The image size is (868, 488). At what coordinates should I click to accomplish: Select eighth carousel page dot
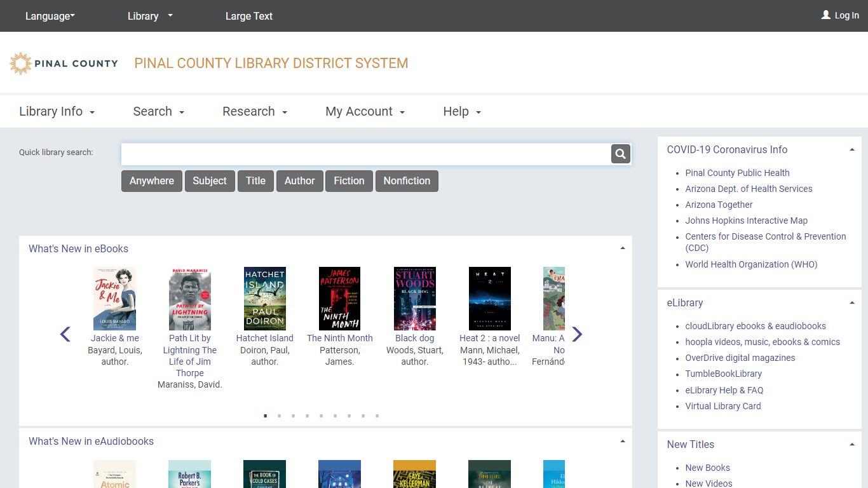[x=363, y=416]
